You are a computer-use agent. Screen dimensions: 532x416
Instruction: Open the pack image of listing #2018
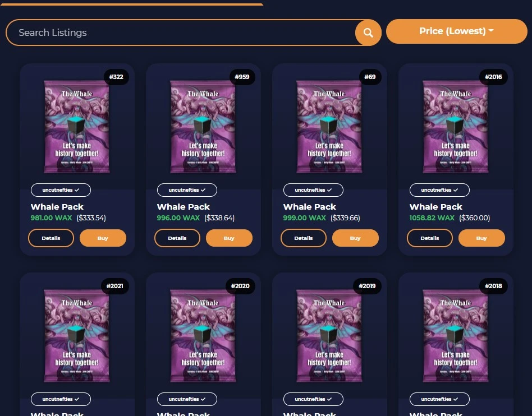456,336
